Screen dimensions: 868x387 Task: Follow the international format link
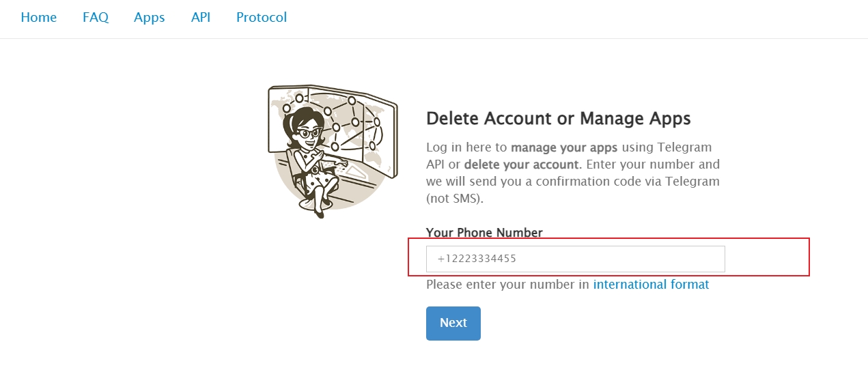(651, 285)
